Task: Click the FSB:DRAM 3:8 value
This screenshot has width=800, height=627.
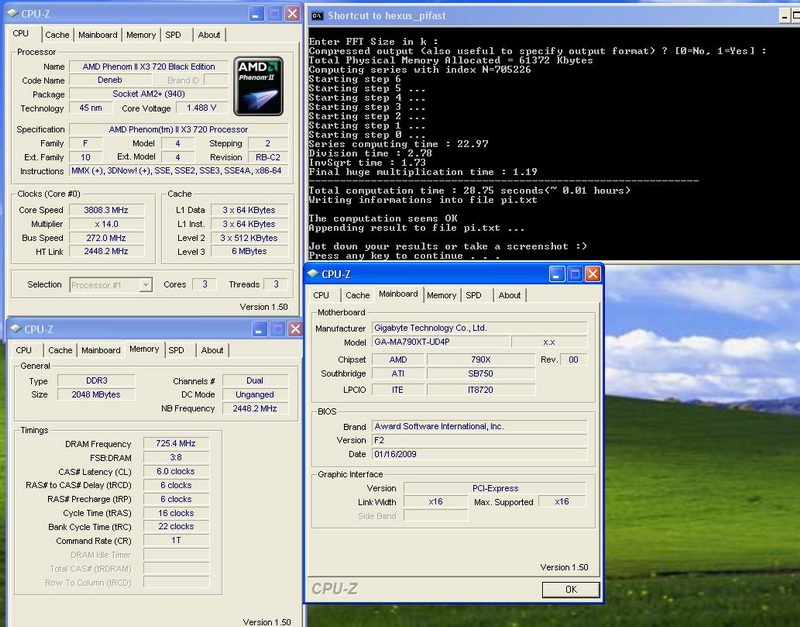Action: pos(176,457)
